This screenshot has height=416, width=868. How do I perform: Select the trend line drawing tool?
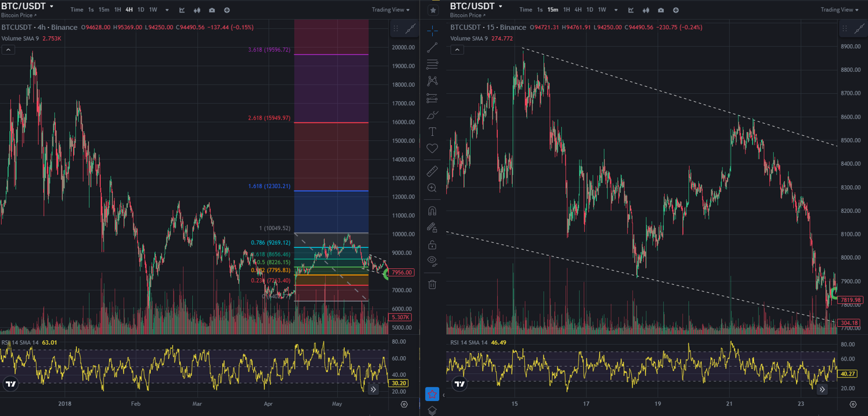432,48
